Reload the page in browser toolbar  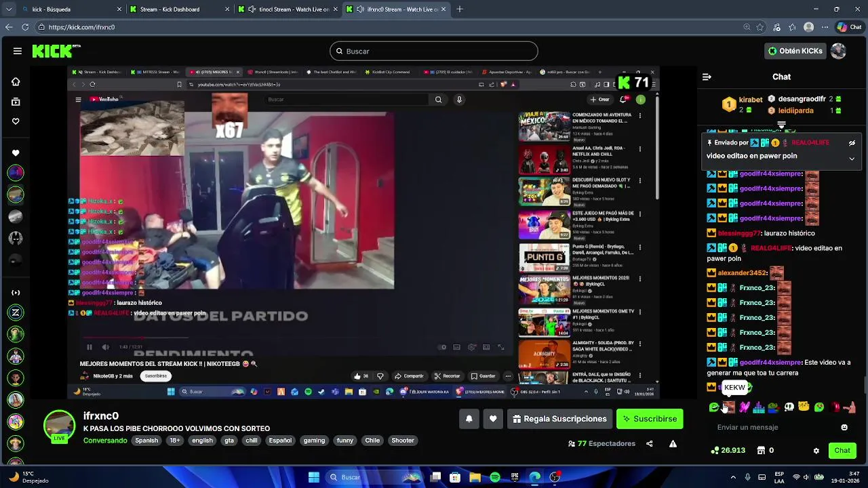(25, 27)
